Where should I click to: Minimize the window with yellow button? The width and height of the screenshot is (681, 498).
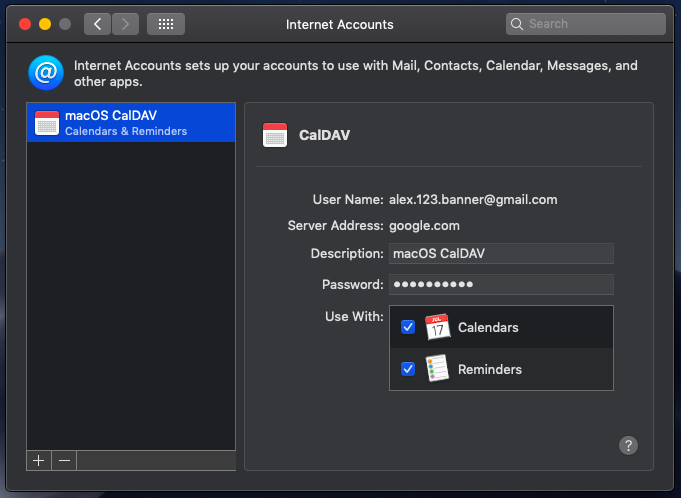[45, 24]
